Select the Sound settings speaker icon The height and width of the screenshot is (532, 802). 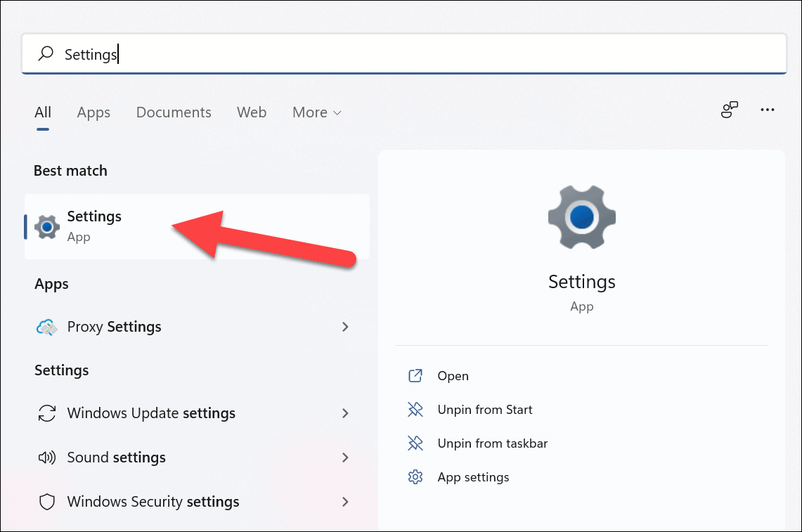46,458
